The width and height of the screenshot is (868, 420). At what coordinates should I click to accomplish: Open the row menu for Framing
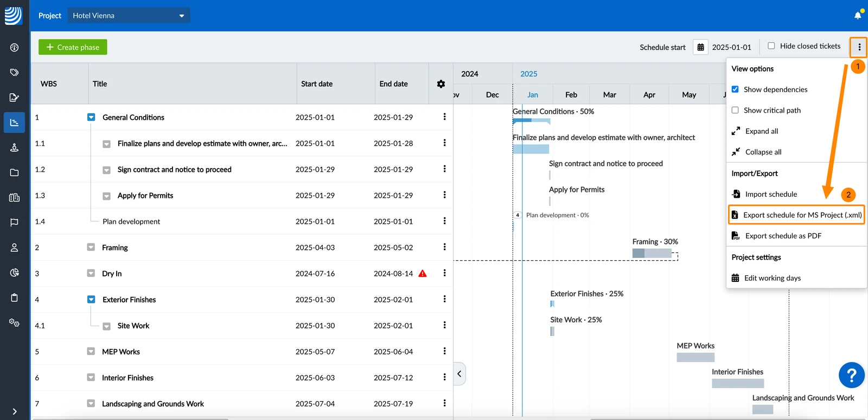coord(444,247)
